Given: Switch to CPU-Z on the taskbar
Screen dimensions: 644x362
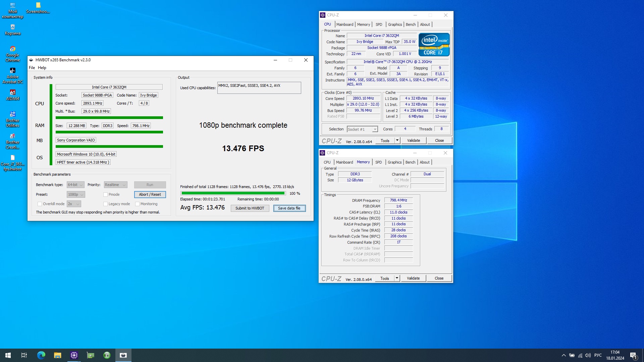Looking at the screenshot, I should pyautogui.click(x=74, y=355).
